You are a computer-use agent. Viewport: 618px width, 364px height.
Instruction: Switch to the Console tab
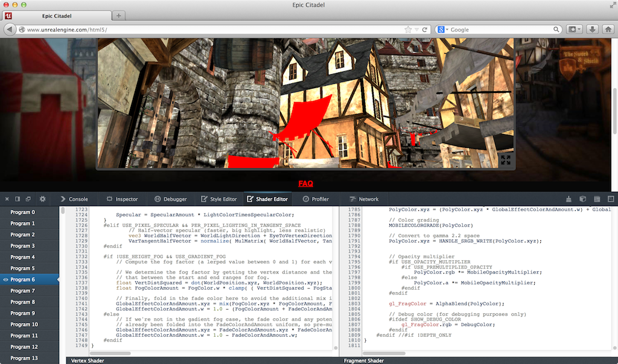point(74,199)
